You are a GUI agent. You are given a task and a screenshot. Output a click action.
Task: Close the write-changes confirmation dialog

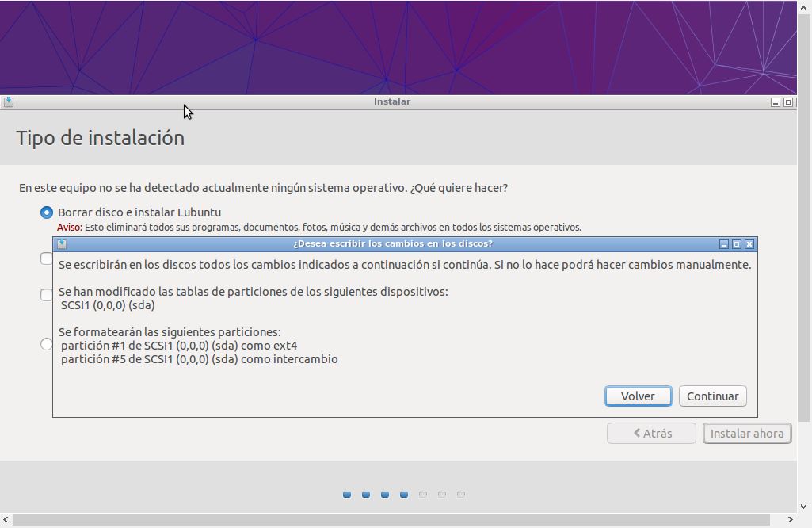749,243
